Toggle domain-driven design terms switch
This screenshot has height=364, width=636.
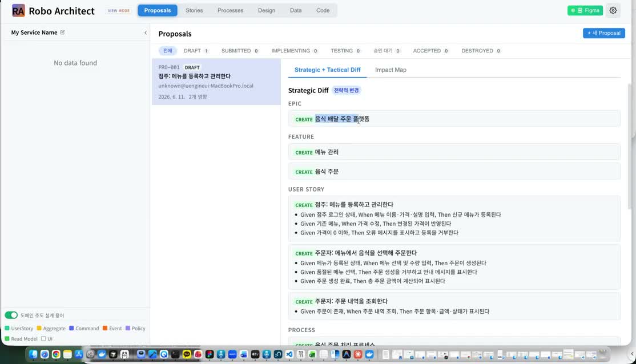click(11, 316)
